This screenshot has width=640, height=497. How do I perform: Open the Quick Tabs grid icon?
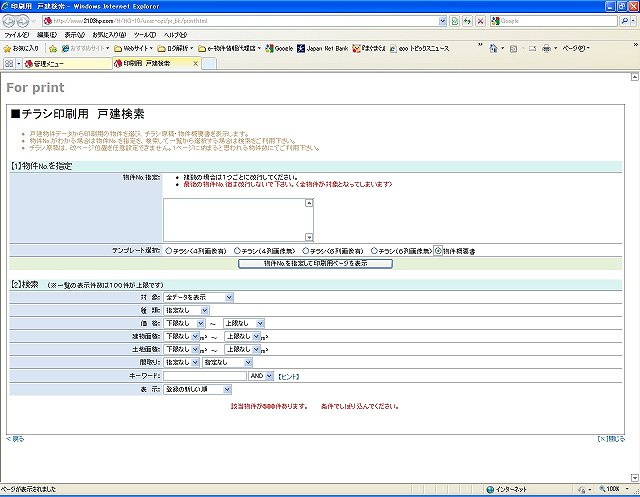click(x=9, y=64)
